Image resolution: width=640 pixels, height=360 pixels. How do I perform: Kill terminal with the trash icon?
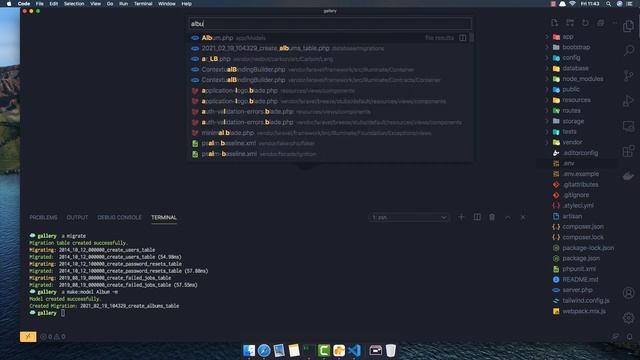(492, 217)
